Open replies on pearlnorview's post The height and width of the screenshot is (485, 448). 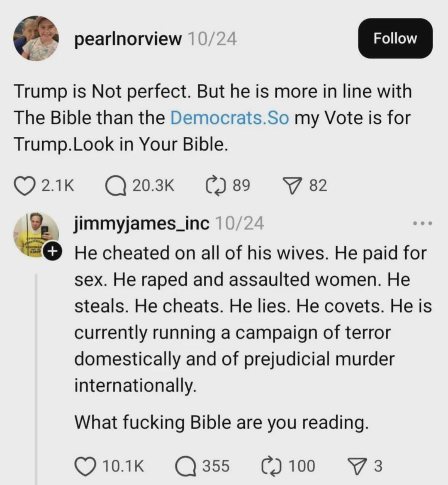(x=116, y=186)
